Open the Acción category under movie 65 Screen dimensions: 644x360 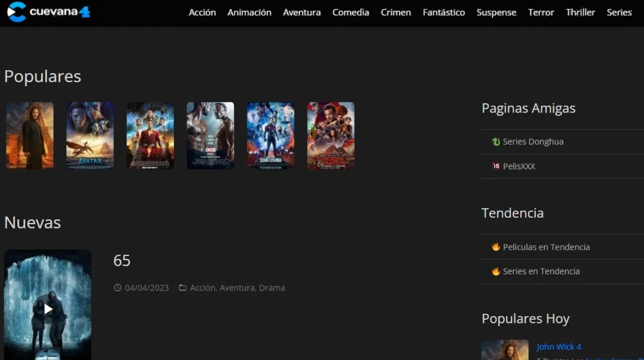pos(203,288)
